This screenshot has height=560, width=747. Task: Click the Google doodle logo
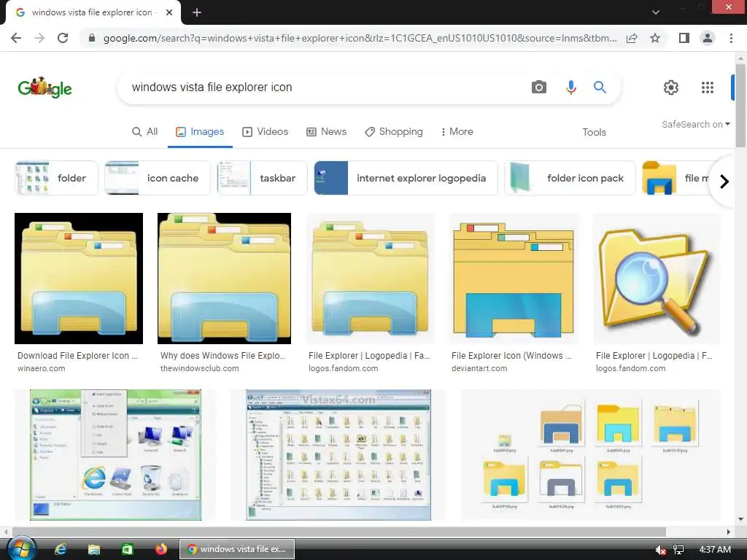click(x=44, y=87)
